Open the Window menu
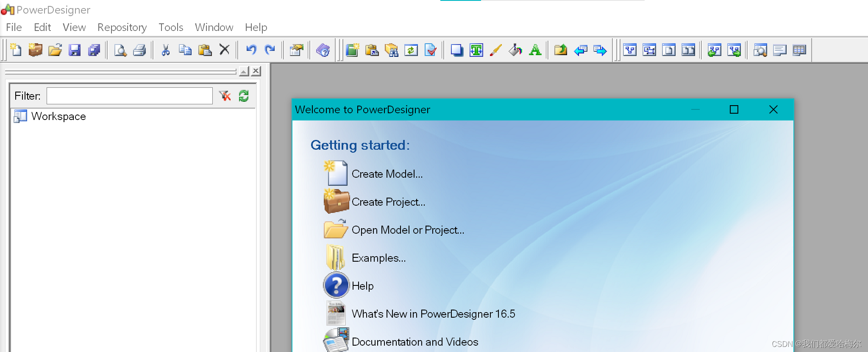The image size is (868, 352). [x=214, y=27]
